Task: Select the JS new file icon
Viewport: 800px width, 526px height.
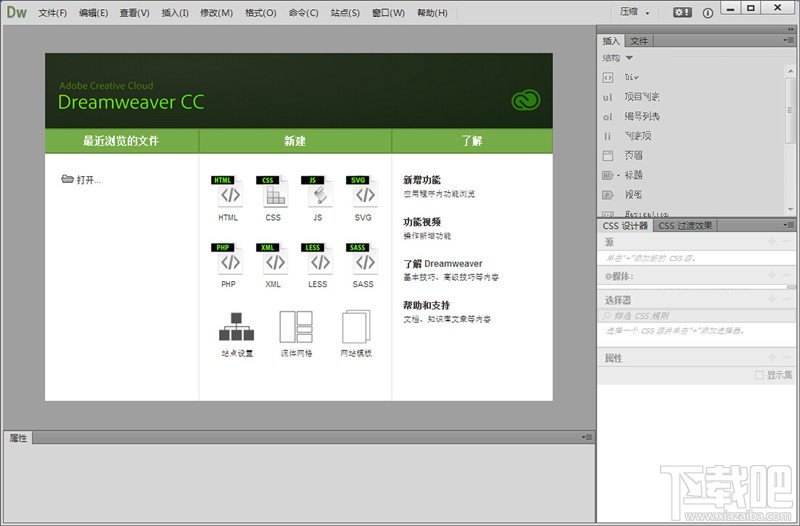Action: coord(318,192)
